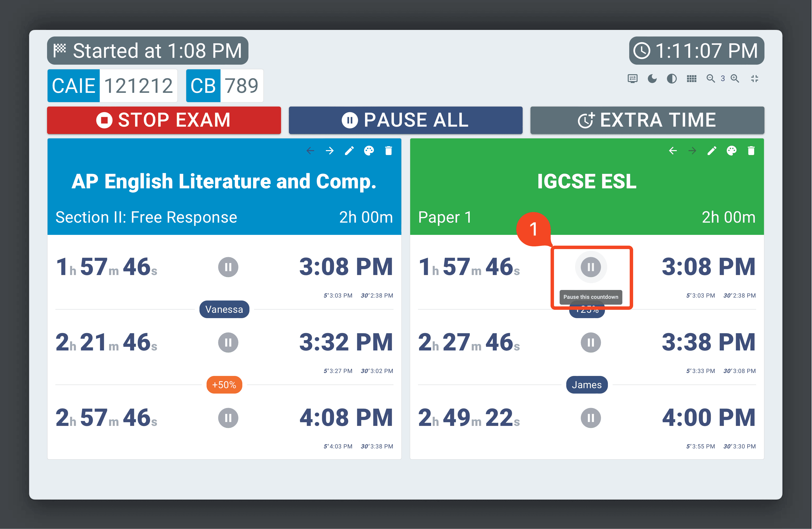Move AP English Literature card right

[x=330, y=151]
